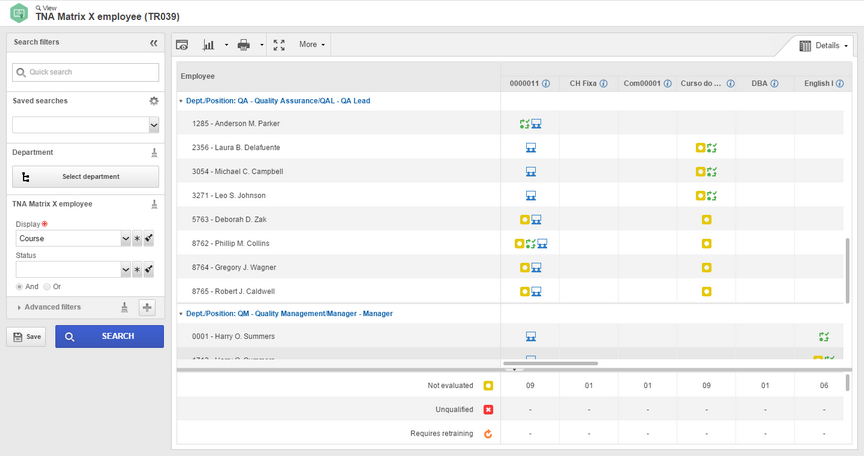
Task: Click the horizontal scrollbar of the matrix
Action: (x=550, y=363)
